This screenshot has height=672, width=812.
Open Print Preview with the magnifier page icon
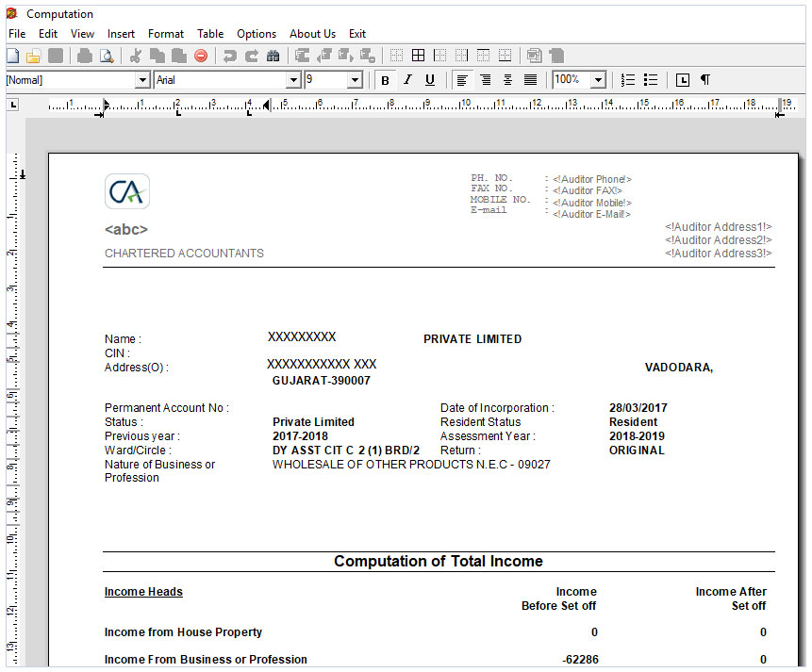[107, 56]
